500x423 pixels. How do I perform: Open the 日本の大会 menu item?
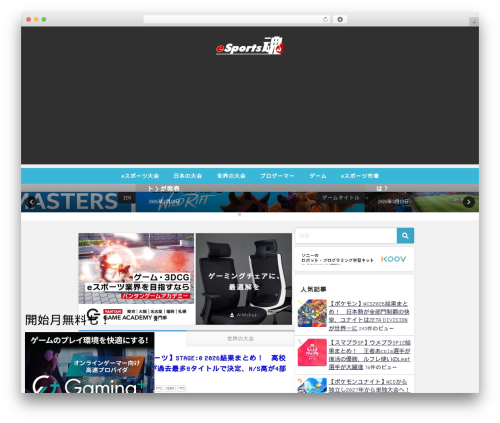click(188, 176)
